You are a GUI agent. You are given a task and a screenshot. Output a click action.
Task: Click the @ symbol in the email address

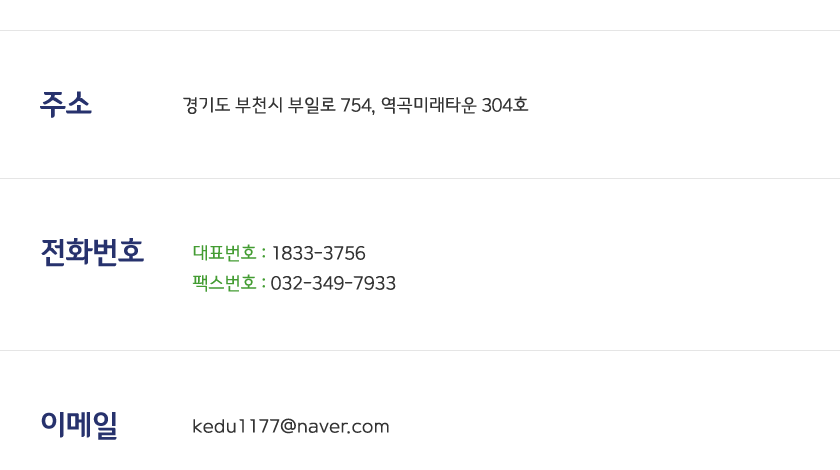[288, 427]
